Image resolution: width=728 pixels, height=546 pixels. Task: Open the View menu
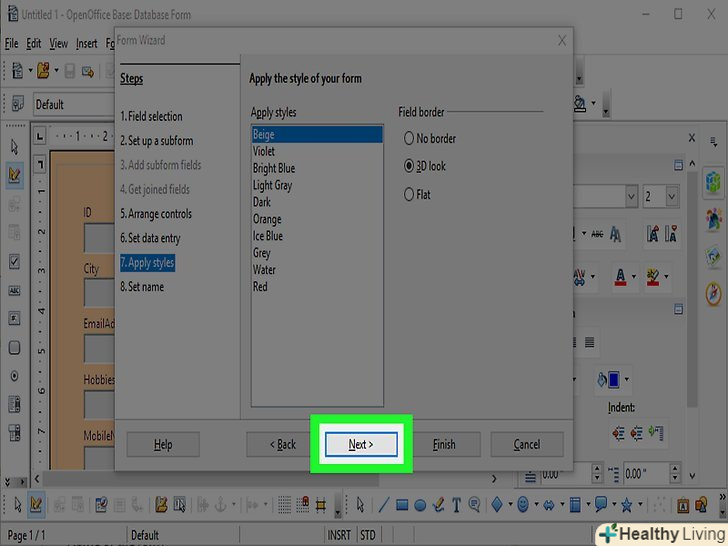pyautogui.click(x=59, y=44)
